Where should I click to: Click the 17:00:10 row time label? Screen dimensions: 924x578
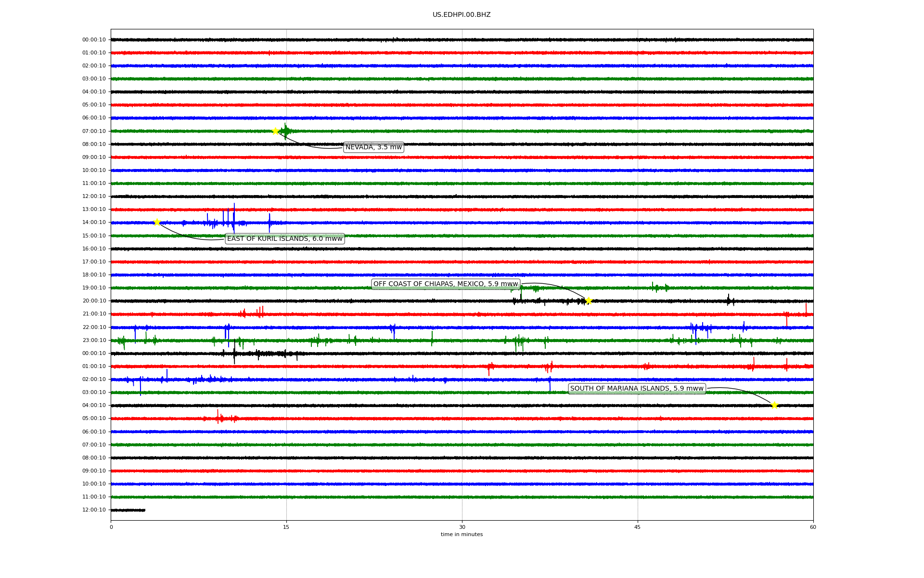click(94, 262)
